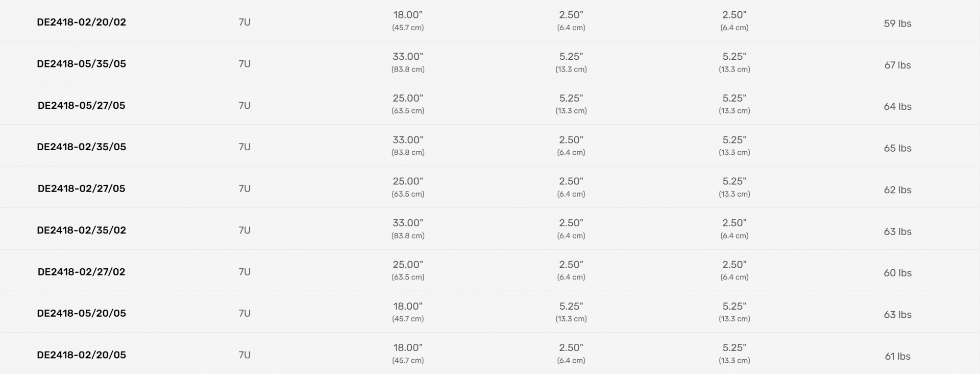Screen dimensions: 980x374
Task: Select model DE2418-02/20/05
Action: pyautogui.click(x=81, y=355)
